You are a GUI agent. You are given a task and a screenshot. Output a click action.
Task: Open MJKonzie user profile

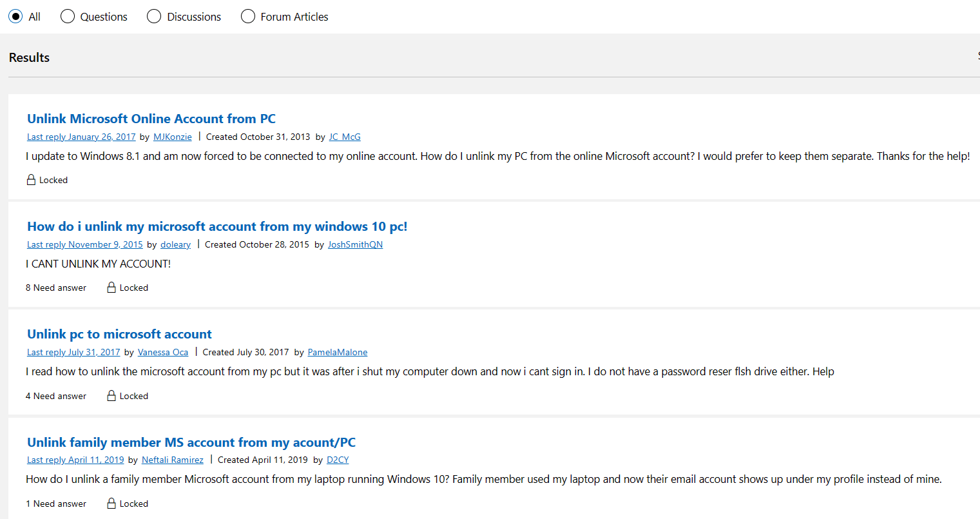(x=173, y=137)
